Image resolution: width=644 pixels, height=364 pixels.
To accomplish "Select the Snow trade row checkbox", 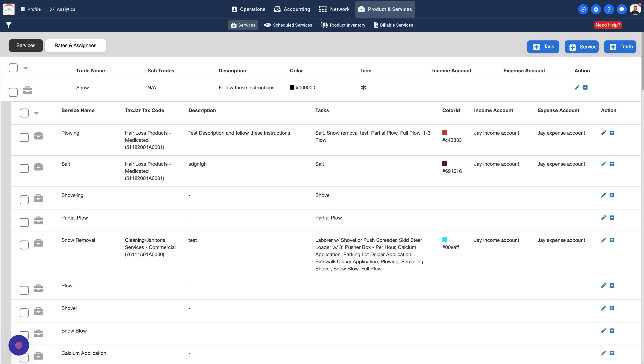I will click(13, 92).
